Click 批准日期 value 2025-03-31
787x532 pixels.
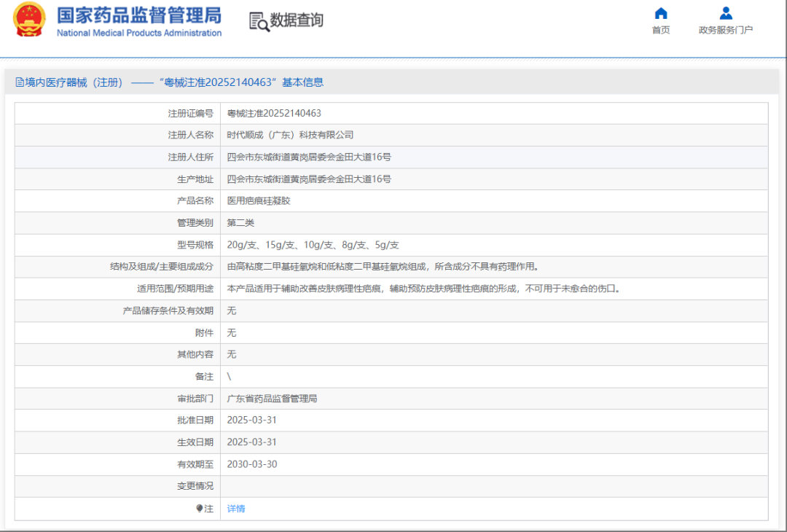[x=252, y=420]
